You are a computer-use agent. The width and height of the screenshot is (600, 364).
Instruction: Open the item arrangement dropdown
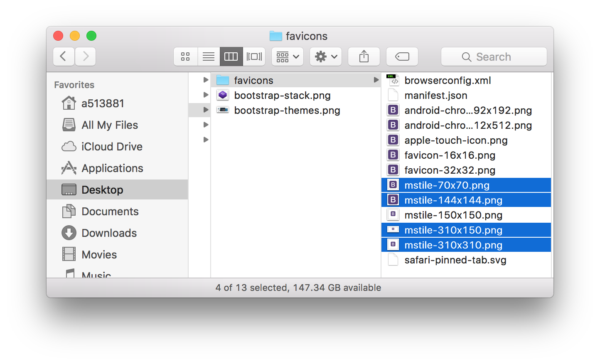pos(288,57)
